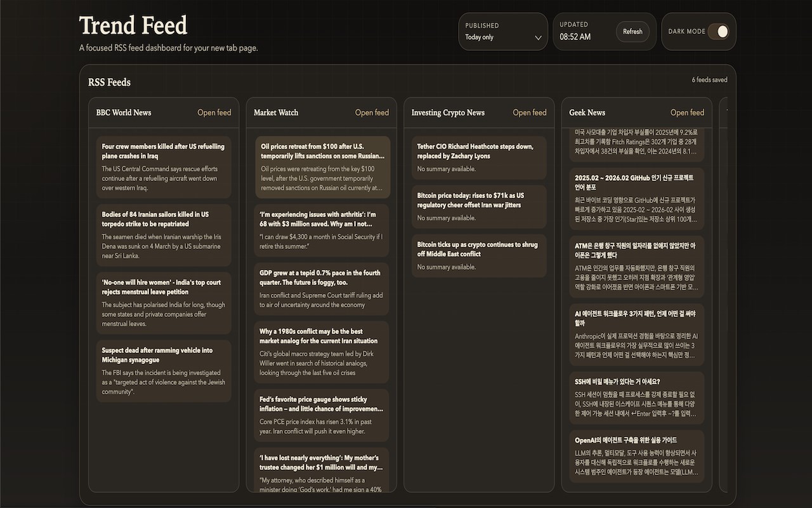Open article on oil prices retreating from $100
812x508 pixels.
[x=323, y=167]
